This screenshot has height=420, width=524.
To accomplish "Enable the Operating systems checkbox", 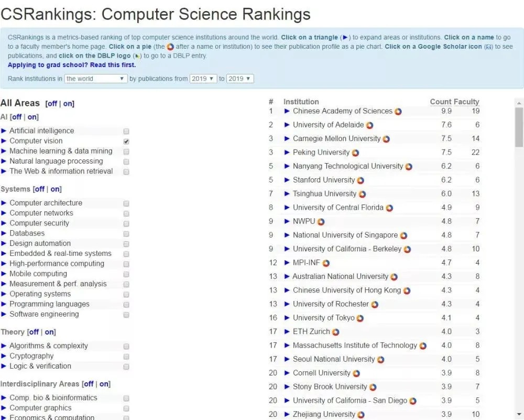I will coord(126,295).
